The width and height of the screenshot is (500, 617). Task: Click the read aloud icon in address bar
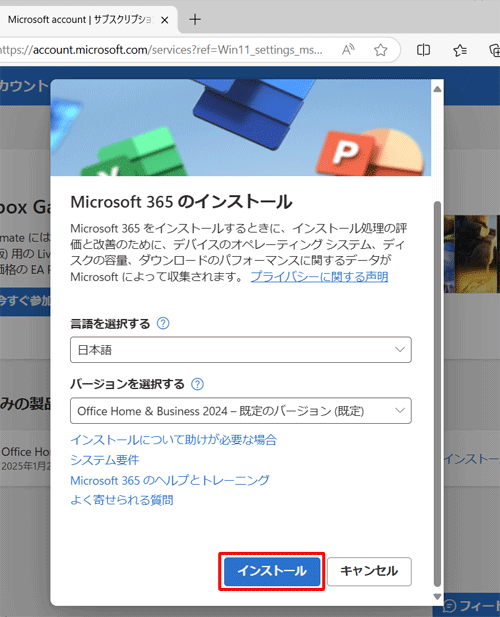[x=348, y=50]
